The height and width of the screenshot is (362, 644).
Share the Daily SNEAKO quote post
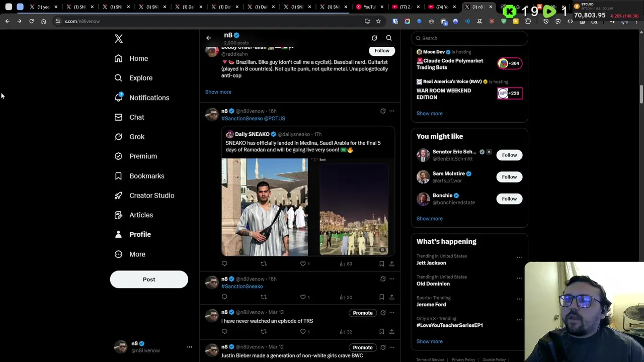pos(392,263)
